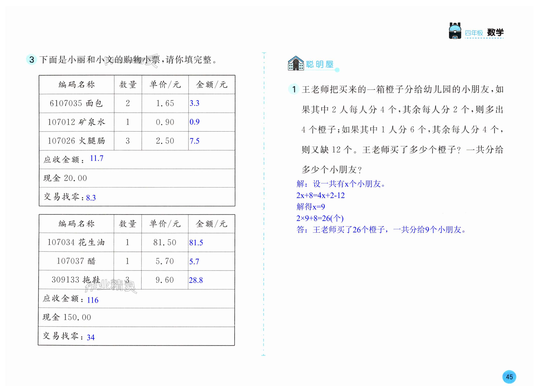
Task: Click the 金额/元 header of first table
Action: coord(212,84)
